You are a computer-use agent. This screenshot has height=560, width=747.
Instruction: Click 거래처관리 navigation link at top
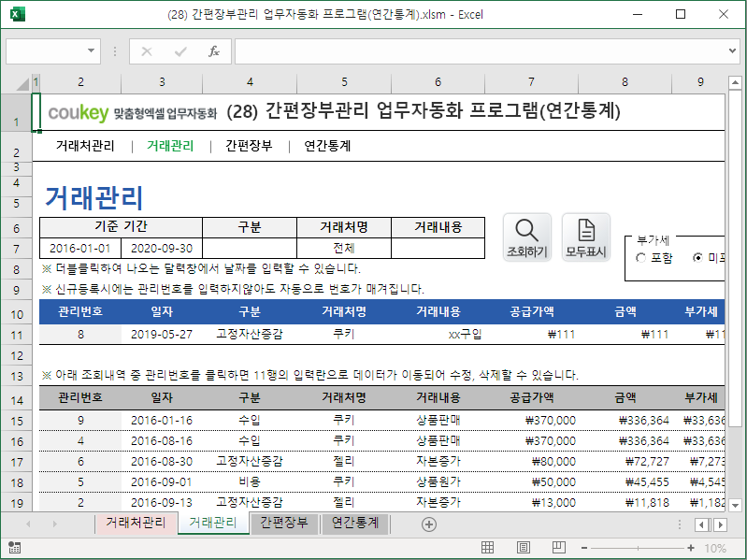click(85, 146)
